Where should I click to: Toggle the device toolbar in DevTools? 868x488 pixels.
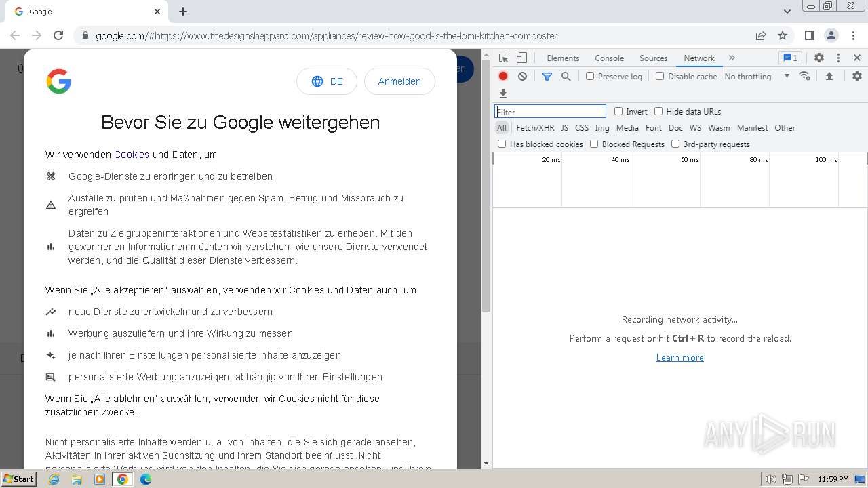pos(521,58)
